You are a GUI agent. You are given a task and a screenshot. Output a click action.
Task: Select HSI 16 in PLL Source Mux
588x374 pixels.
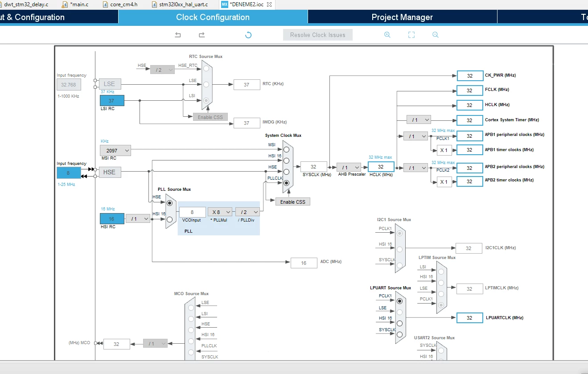click(x=169, y=219)
